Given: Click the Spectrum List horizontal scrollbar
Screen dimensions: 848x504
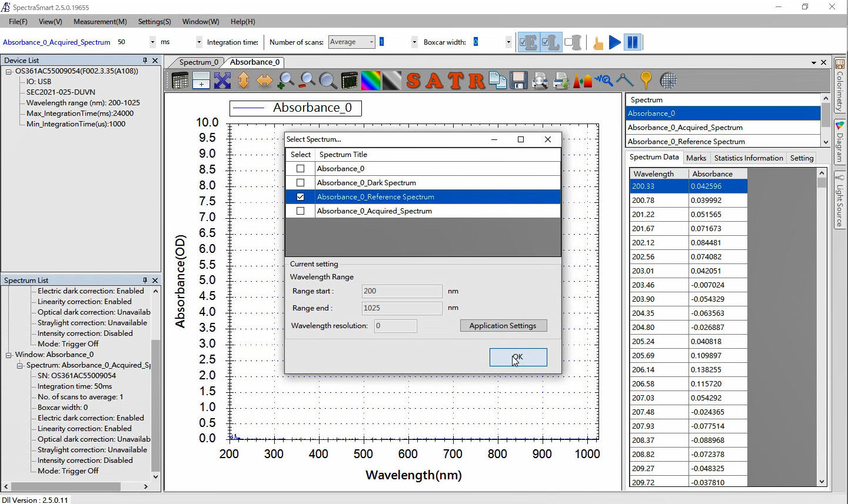Looking at the screenshot, I should click(65, 486).
